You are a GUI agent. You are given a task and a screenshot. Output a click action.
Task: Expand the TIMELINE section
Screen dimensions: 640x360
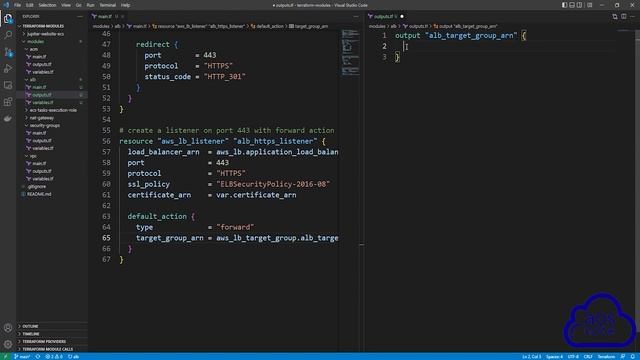click(x=31, y=334)
